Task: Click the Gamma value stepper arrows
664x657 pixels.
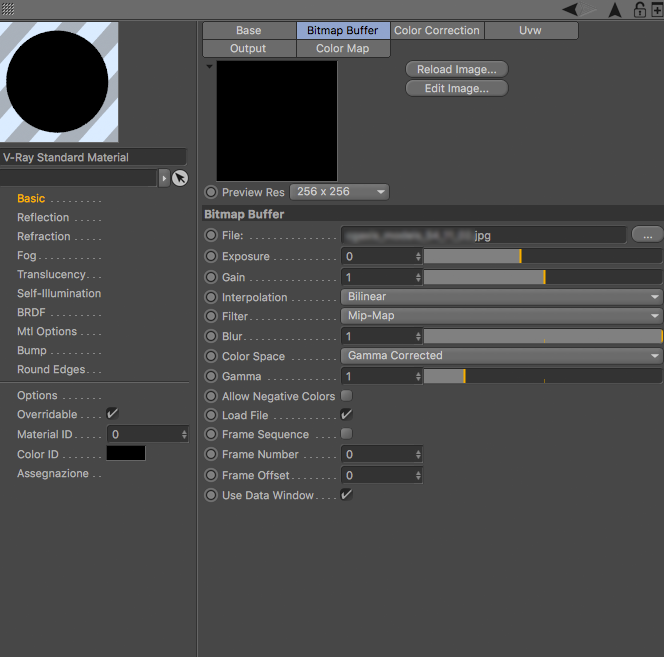Action: click(x=418, y=376)
